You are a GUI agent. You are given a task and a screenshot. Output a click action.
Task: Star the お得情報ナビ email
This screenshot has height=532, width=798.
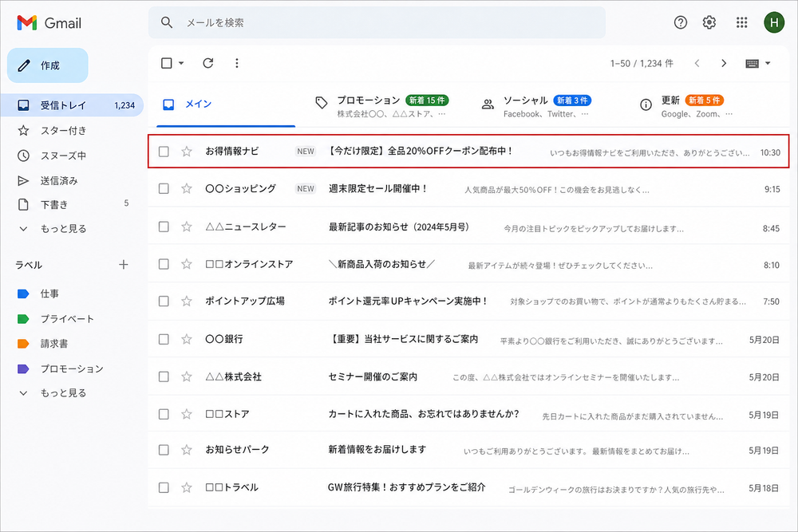point(187,151)
